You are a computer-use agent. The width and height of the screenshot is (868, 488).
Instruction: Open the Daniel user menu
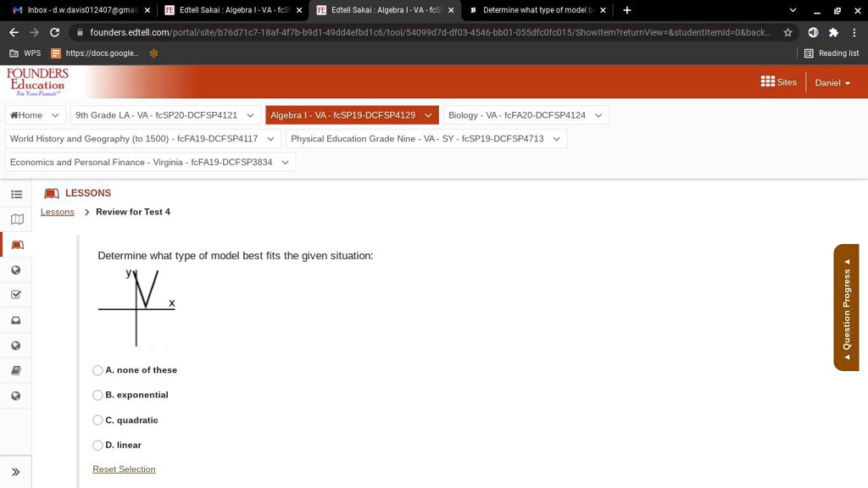832,82
